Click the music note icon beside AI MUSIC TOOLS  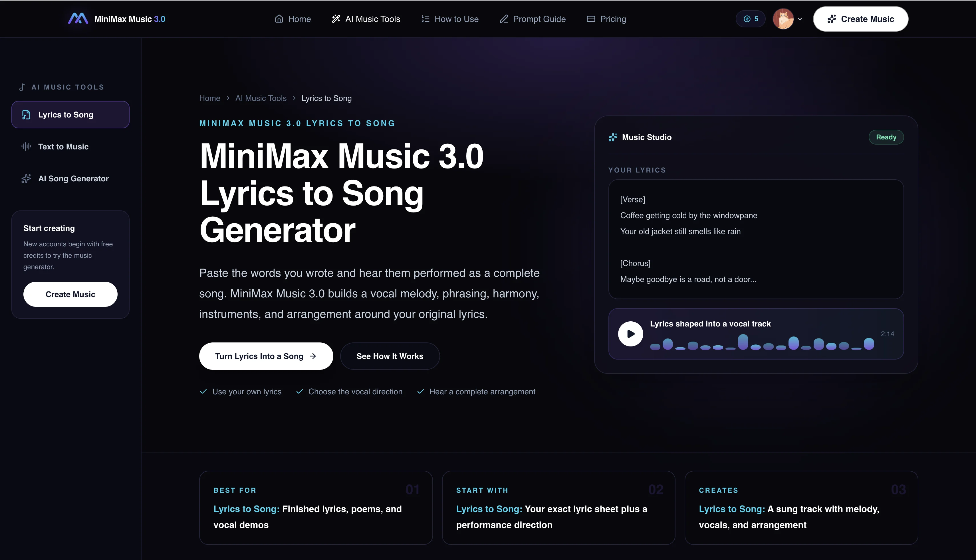(x=22, y=87)
